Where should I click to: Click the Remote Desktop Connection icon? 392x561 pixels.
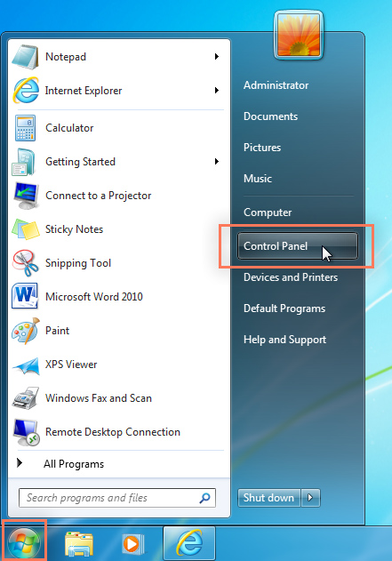(x=26, y=432)
